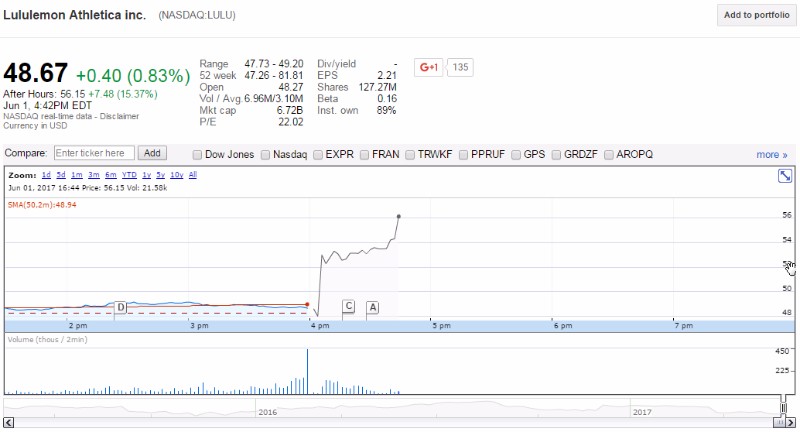Image resolution: width=800 pixels, height=432 pixels.
Task: Enable TRWKF comparison checkbox
Action: pyautogui.click(x=410, y=155)
